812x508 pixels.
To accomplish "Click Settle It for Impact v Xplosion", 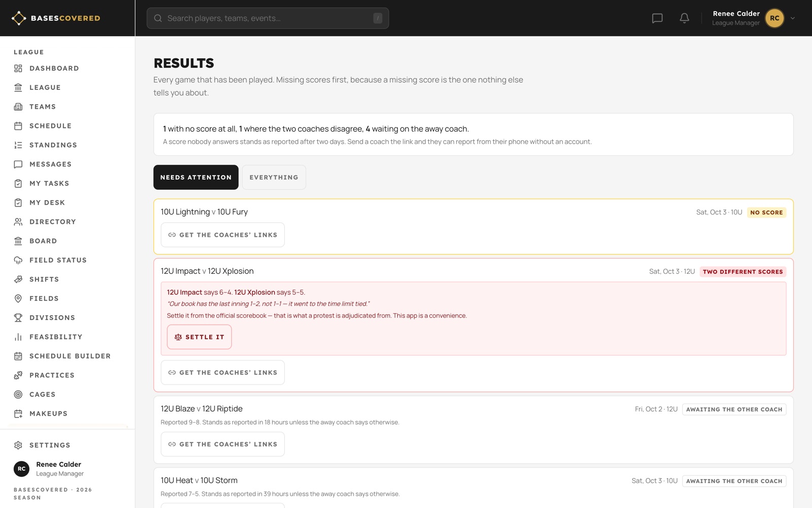I will tap(199, 337).
